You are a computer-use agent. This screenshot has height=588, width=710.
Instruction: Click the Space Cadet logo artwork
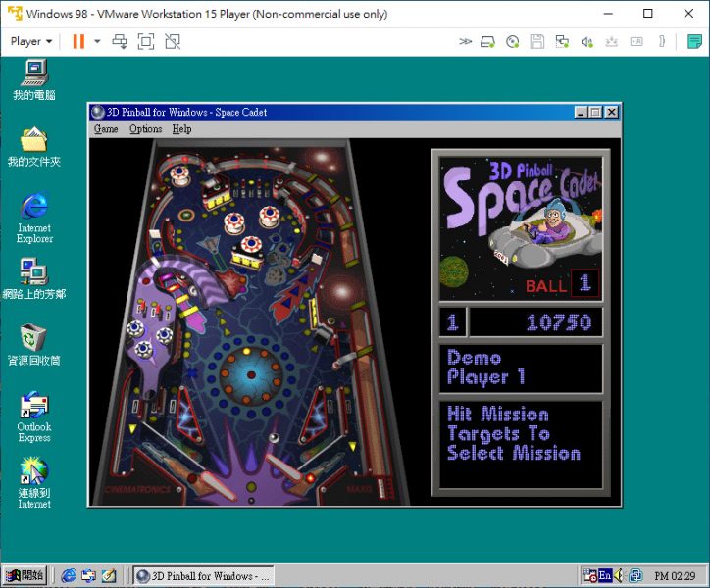tap(521, 228)
